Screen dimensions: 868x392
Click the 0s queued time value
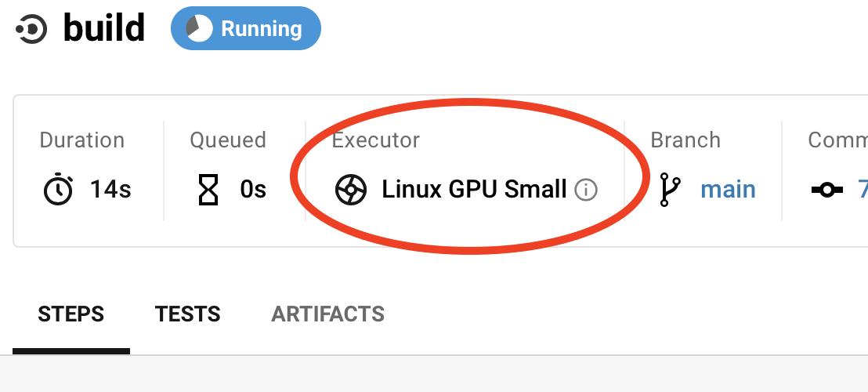pyautogui.click(x=253, y=190)
